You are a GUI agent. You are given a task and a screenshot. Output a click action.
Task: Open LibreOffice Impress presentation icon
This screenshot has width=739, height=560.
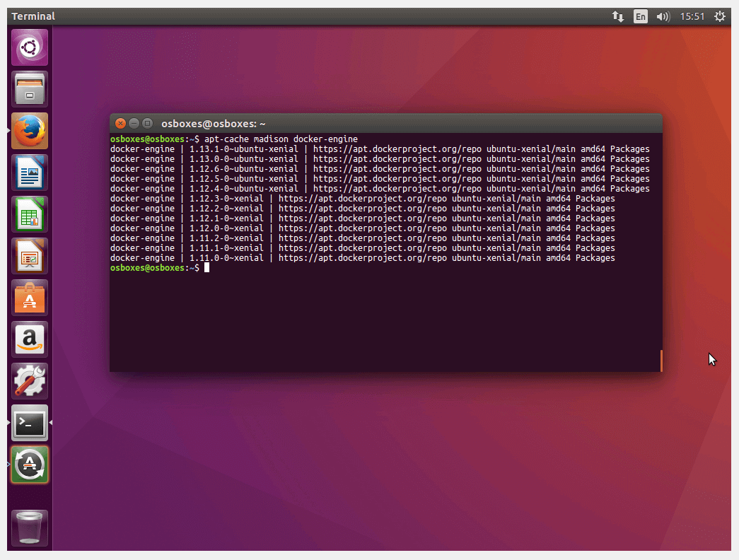point(30,257)
